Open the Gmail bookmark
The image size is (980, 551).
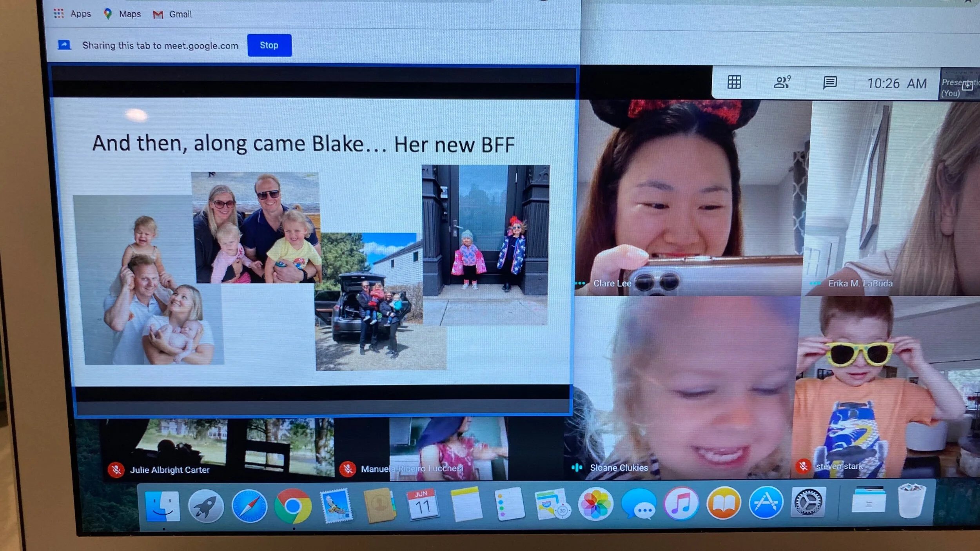point(172,14)
